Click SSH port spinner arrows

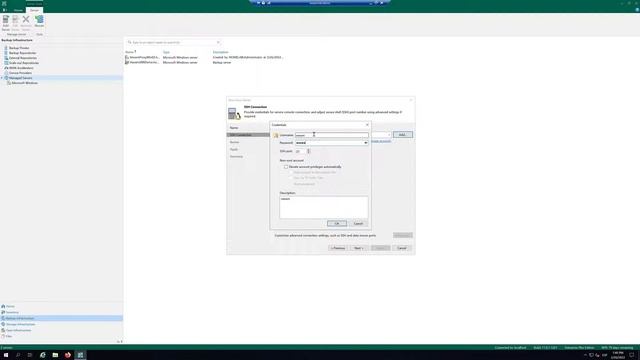[309, 151]
